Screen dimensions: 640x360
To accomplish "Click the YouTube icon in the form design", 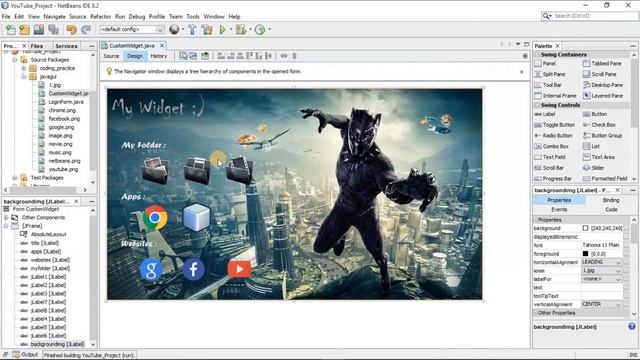I will 239,269.
